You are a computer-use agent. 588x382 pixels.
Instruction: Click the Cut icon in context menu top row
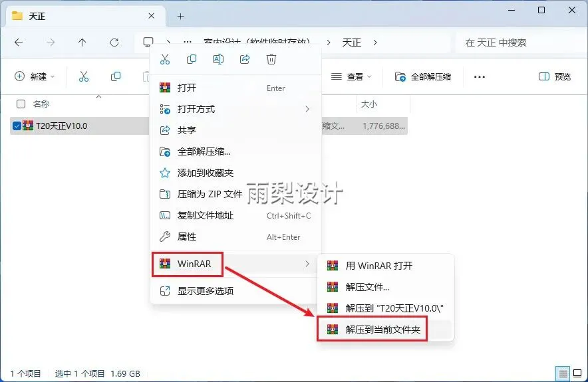(164, 59)
